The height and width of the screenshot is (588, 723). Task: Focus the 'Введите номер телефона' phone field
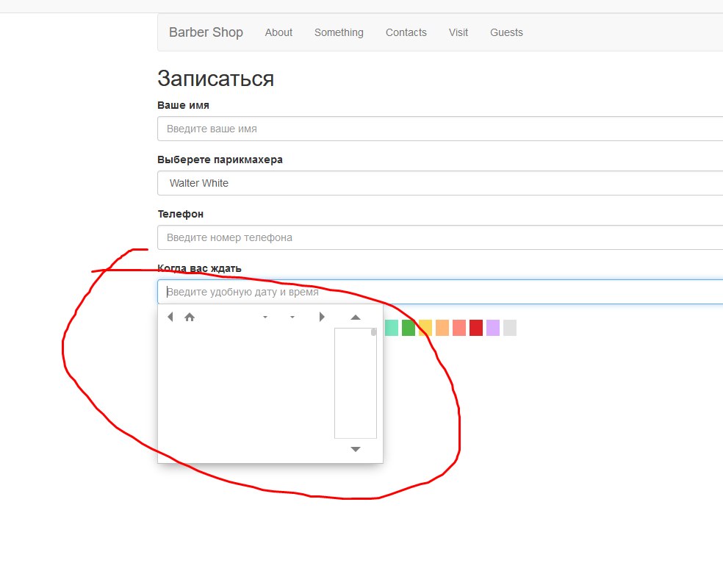(440, 237)
